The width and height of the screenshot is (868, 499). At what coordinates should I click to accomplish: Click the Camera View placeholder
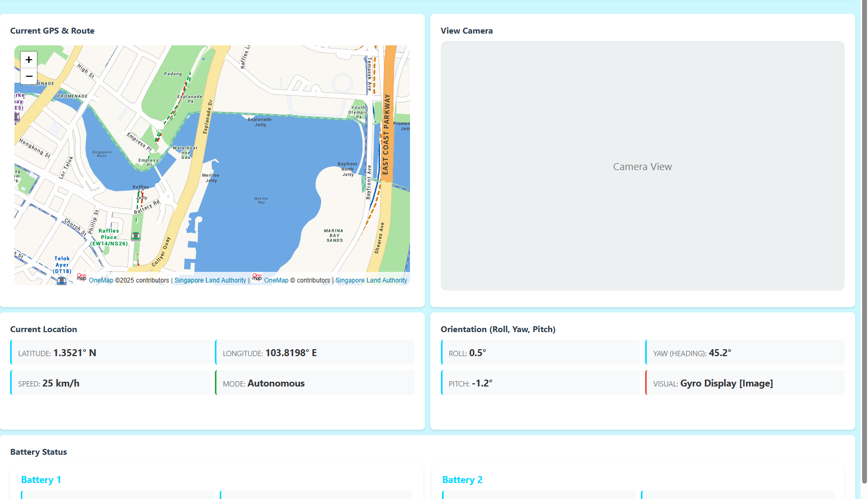click(x=642, y=166)
